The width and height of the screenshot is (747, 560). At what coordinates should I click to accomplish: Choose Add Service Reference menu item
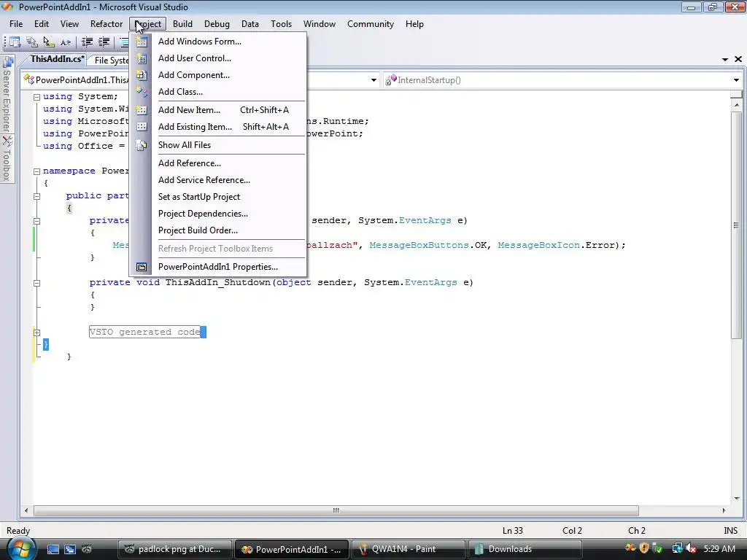pos(217,180)
